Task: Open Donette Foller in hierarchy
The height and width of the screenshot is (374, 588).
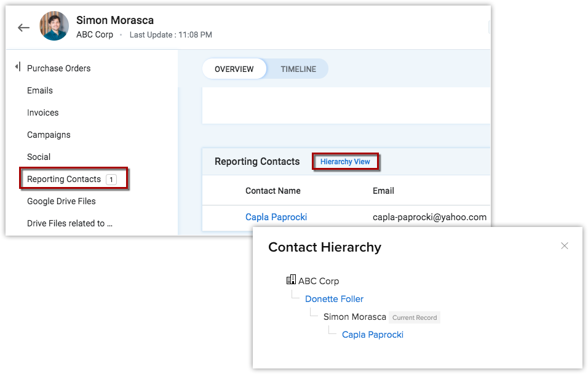Action: (334, 299)
